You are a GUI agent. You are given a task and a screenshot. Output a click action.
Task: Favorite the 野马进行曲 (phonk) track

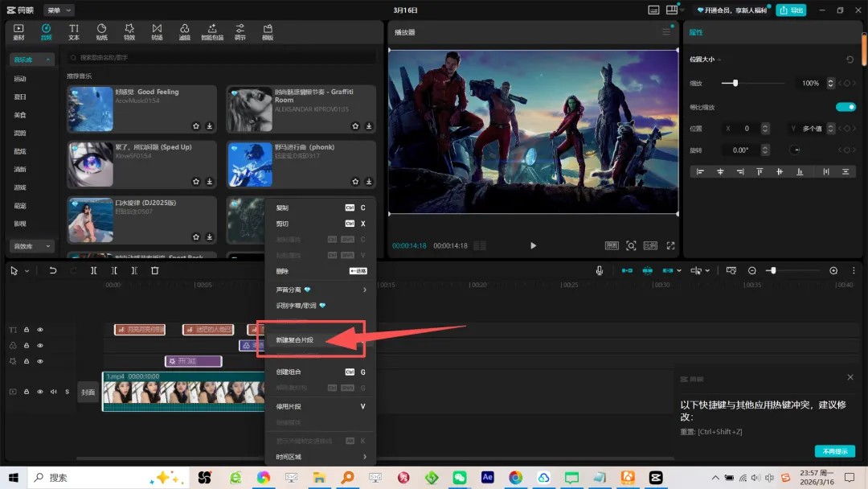click(355, 182)
